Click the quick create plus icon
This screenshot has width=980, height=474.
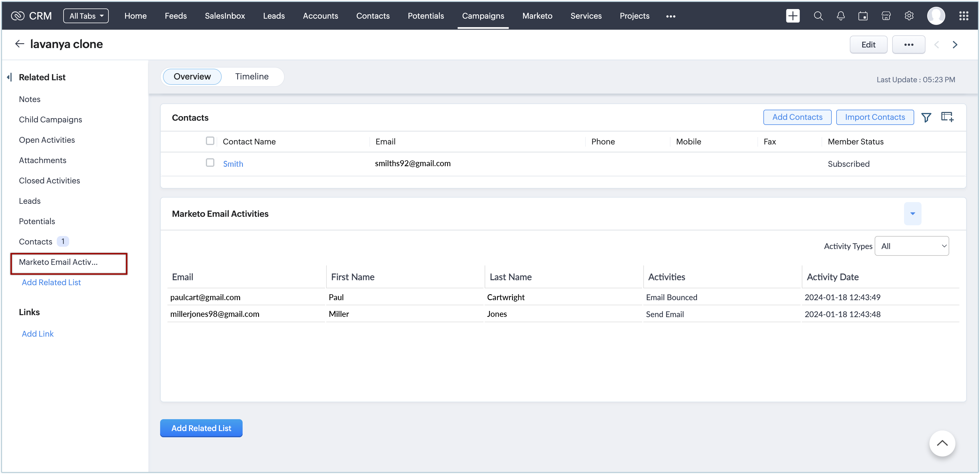[793, 16]
